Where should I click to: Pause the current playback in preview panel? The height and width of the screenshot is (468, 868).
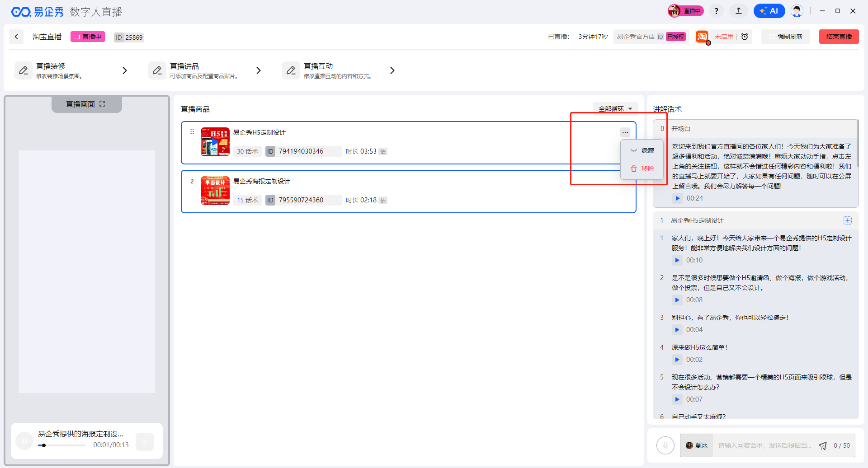[x=24, y=441]
